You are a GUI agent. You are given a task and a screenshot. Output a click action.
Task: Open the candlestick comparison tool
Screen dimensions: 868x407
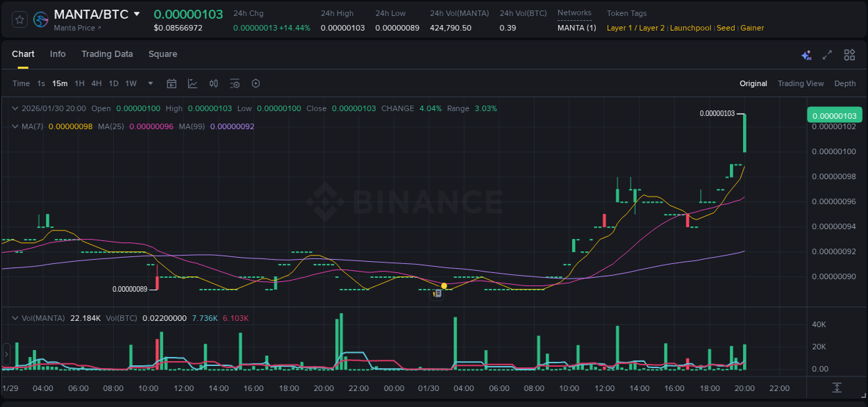point(214,83)
